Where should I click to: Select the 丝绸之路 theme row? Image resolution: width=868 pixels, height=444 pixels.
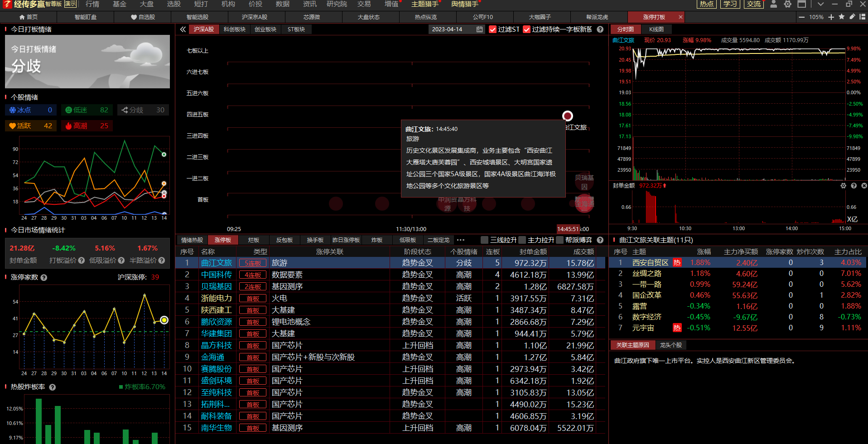738,273
